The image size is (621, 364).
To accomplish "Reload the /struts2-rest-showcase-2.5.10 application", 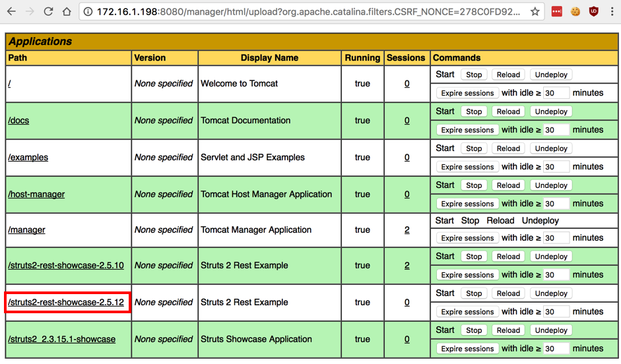I will pyautogui.click(x=508, y=257).
